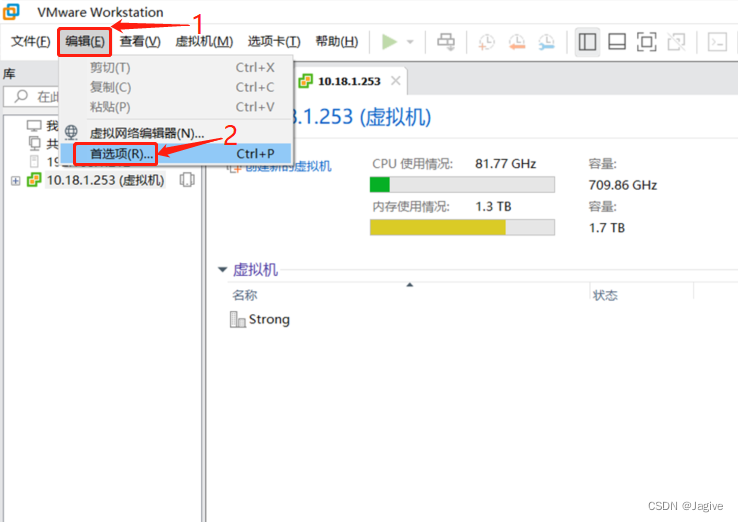Select 剪切(T) in the edit menu

point(176,68)
